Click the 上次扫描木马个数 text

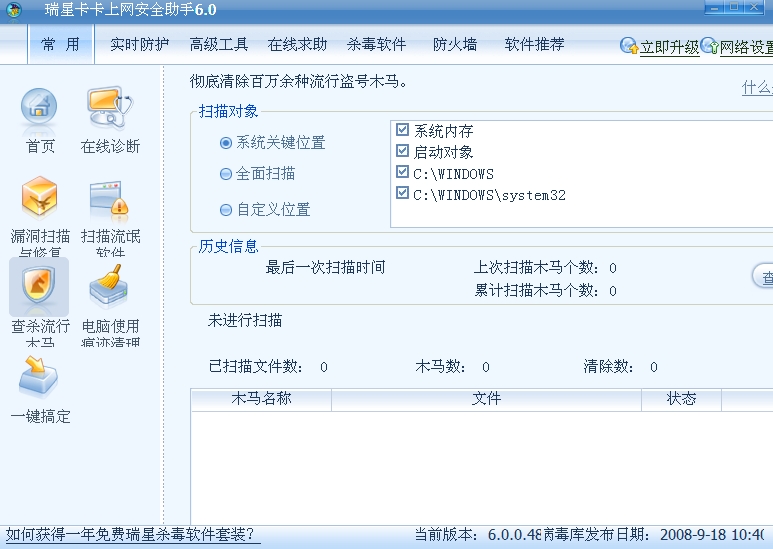[545, 268]
